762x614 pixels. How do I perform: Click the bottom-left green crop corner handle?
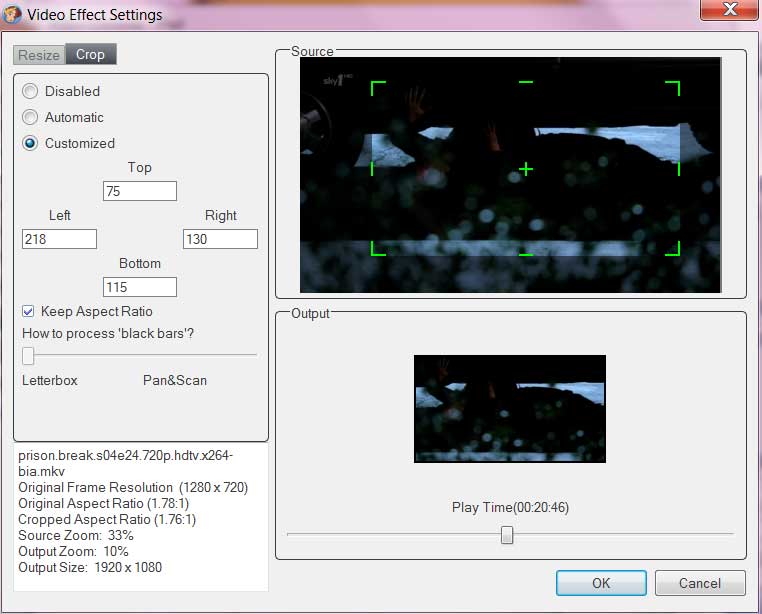pyautogui.click(x=378, y=248)
